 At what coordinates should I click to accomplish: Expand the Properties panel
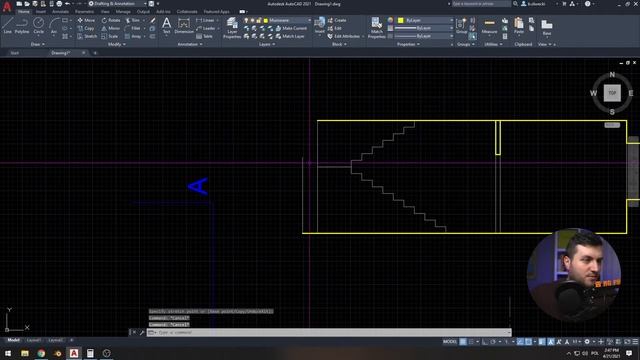408,44
